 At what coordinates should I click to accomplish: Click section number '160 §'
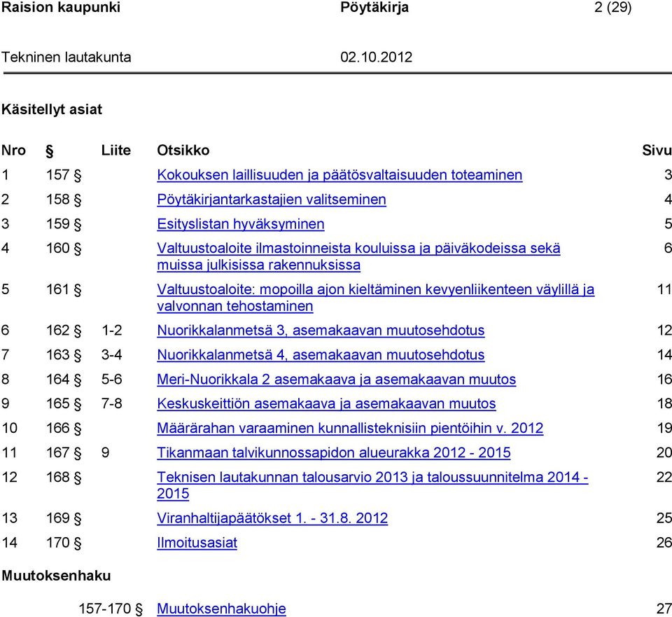[64, 248]
